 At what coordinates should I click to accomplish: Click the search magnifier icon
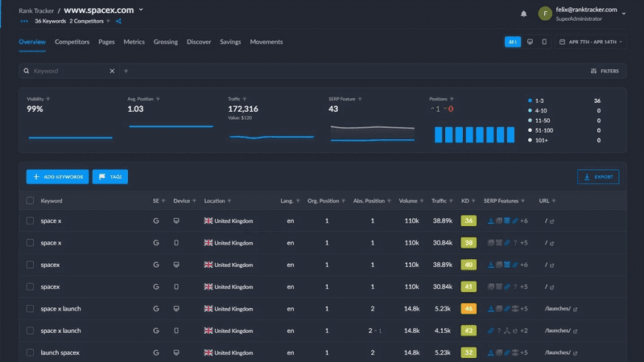click(27, 71)
